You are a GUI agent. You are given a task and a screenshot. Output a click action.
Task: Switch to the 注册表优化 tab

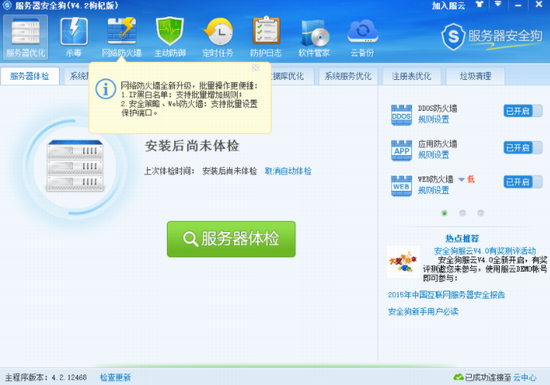tap(411, 76)
